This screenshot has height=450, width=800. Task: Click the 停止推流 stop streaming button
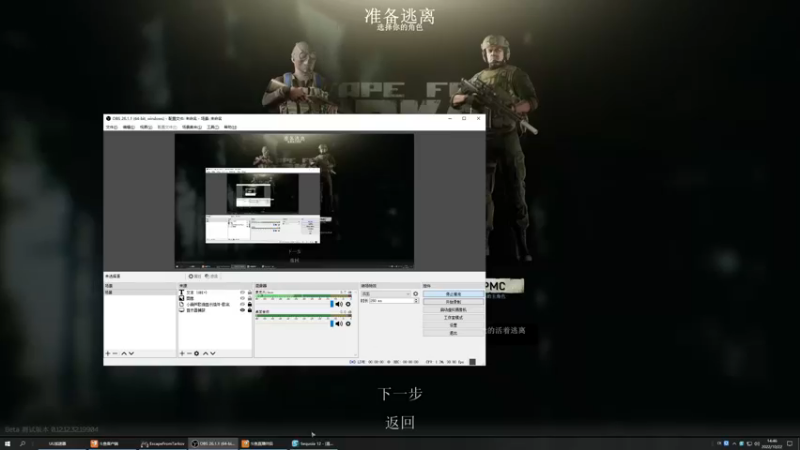[x=453, y=294]
